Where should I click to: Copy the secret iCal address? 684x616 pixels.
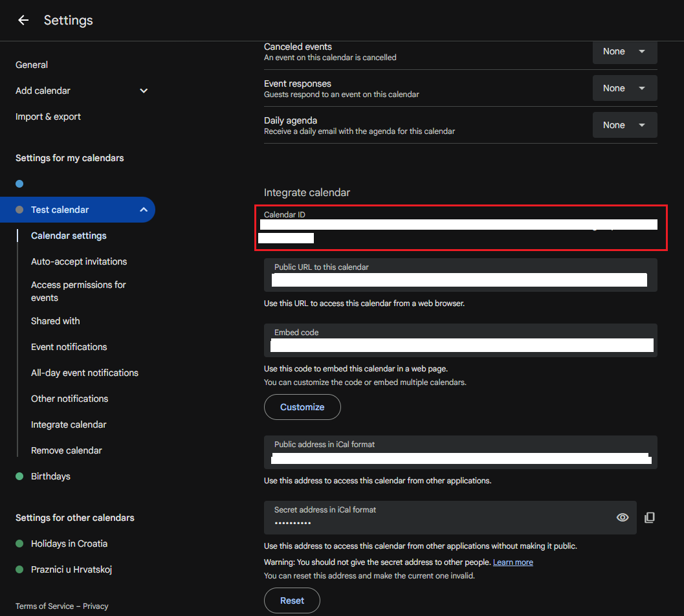650,518
